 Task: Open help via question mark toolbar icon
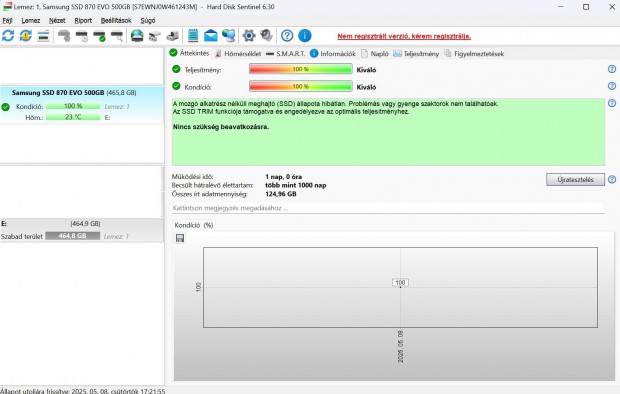tap(287, 36)
